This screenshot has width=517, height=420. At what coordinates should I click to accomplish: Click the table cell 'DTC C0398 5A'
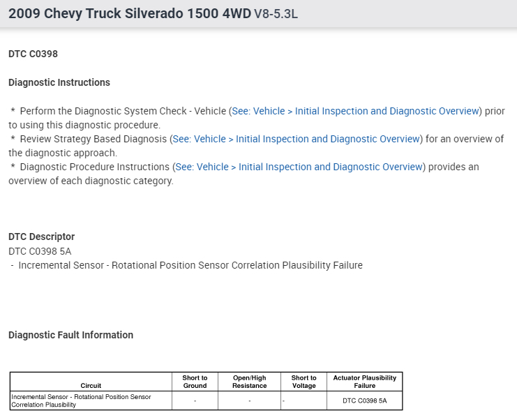tap(365, 400)
